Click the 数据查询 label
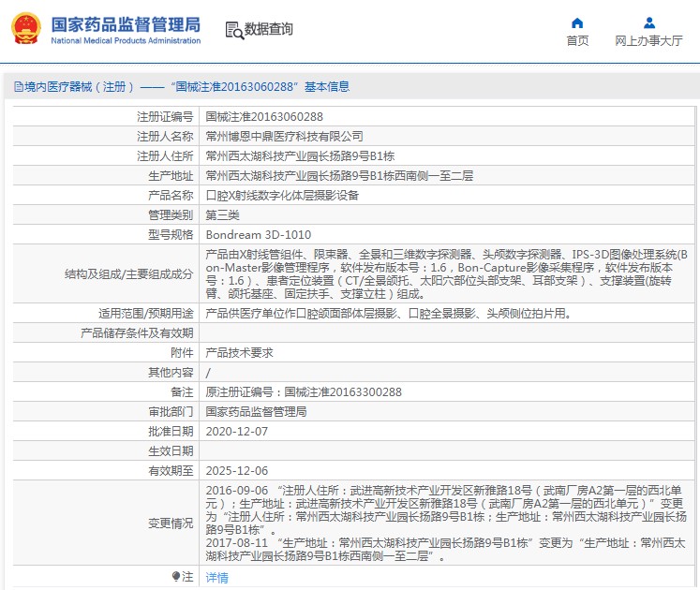 point(268,29)
